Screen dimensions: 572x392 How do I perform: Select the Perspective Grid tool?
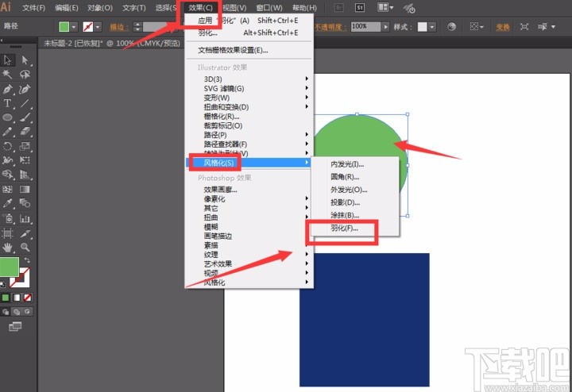(25, 175)
